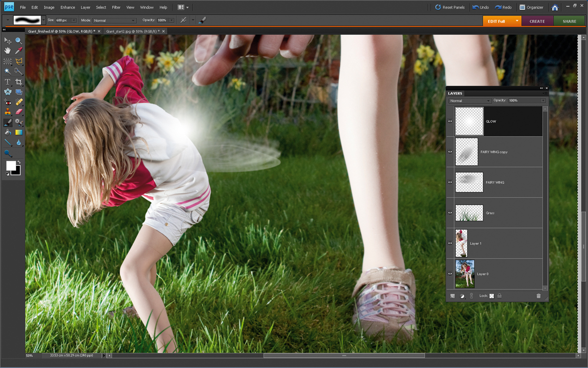
Task: Select the Eyedropper tool
Action: click(x=19, y=51)
